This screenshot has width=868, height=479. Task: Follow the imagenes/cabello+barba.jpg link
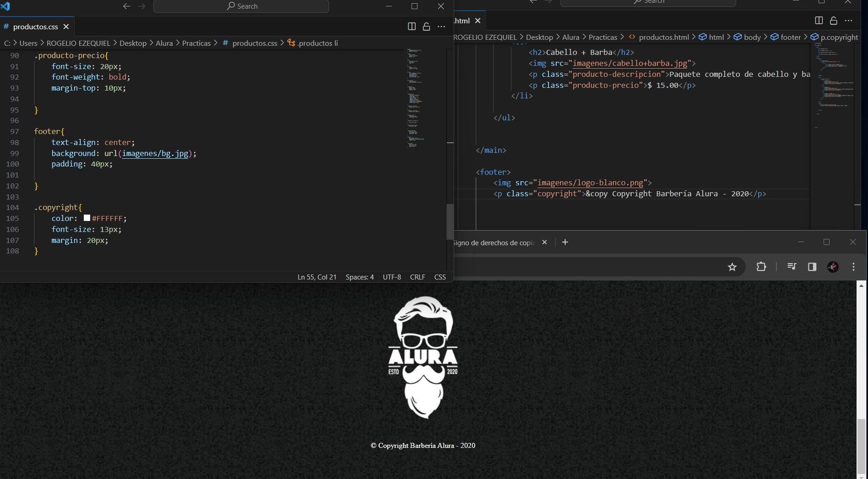click(629, 63)
